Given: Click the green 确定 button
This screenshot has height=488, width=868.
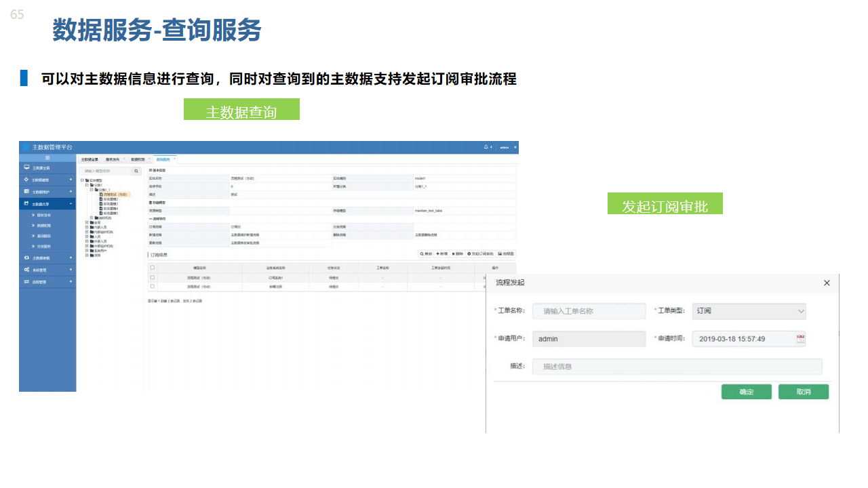Looking at the screenshot, I should [x=747, y=392].
